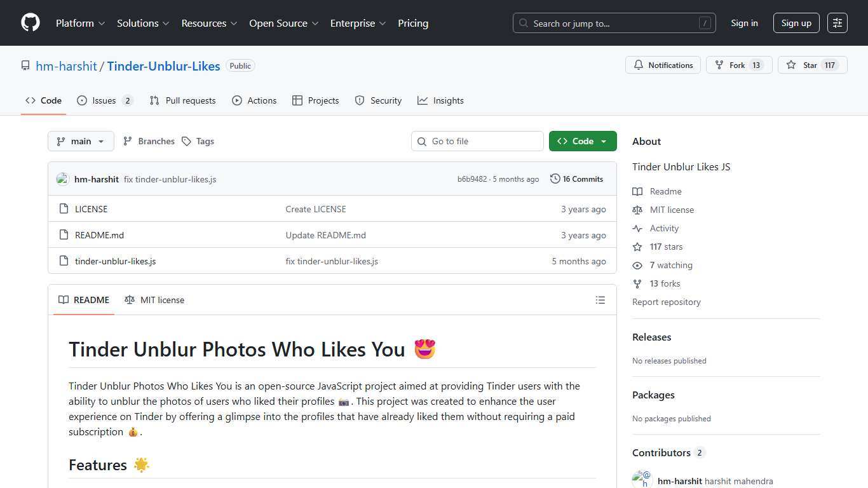Viewport: 868px width, 488px height.
Task: Click the Sign up button
Action: [x=796, y=23]
